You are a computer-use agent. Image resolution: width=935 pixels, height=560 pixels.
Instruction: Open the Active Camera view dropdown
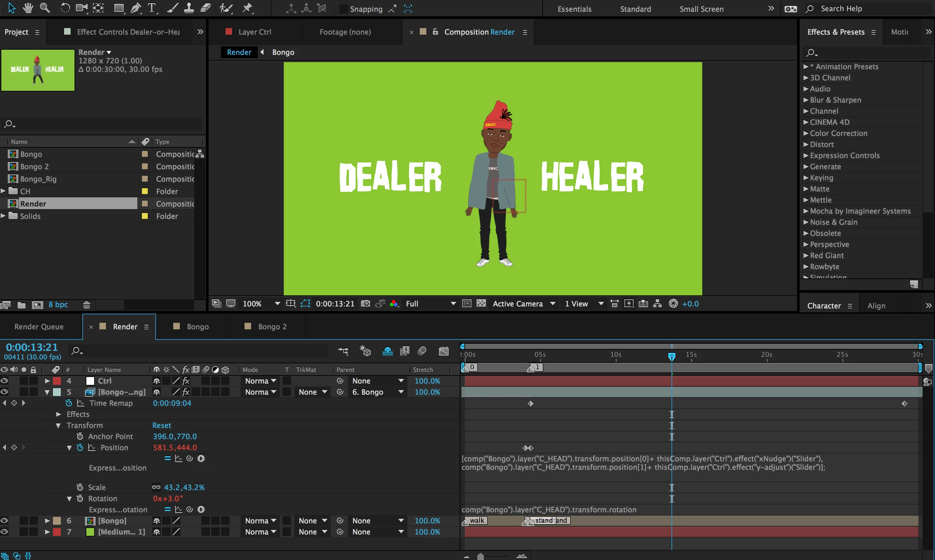[x=524, y=304]
